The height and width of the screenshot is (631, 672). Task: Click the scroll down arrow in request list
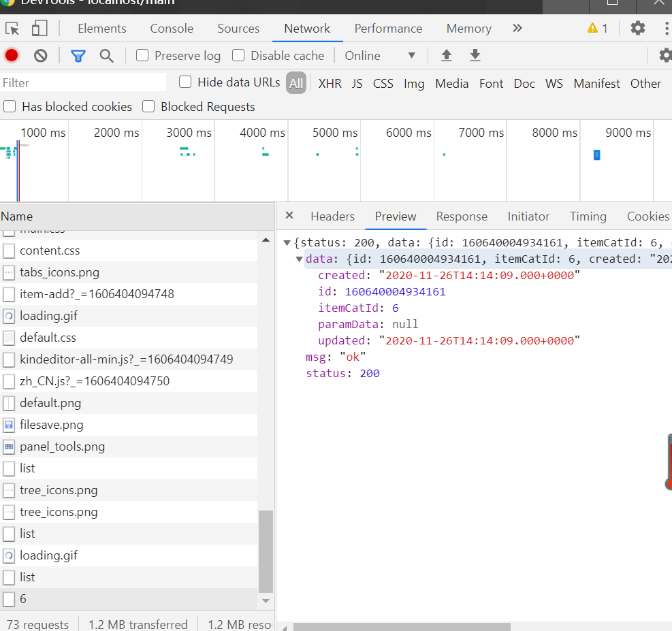coord(266,601)
